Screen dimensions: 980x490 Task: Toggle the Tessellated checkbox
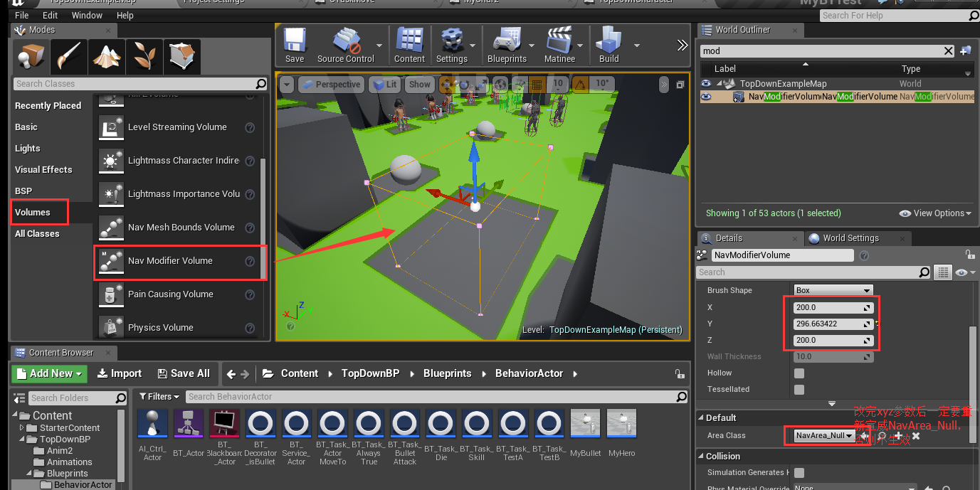pyautogui.click(x=799, y=389)
